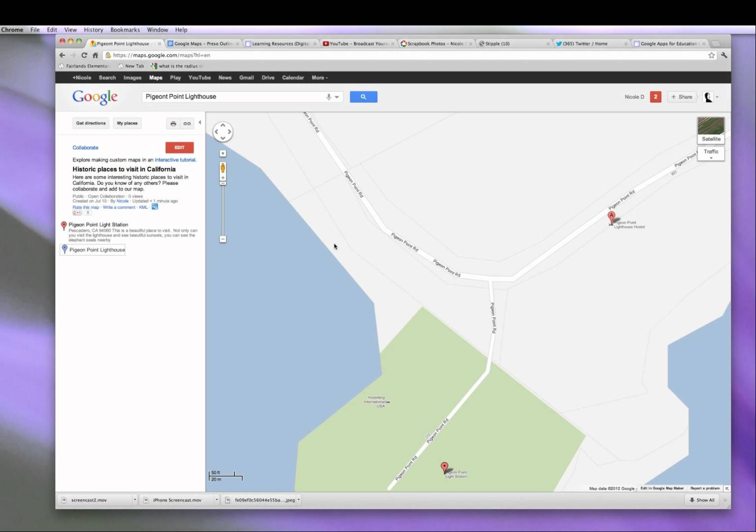This screenshot has width=756, height=532.
Task: Switch to the Google Maps - Preso Outline tab
Action: tap(203, 44)
